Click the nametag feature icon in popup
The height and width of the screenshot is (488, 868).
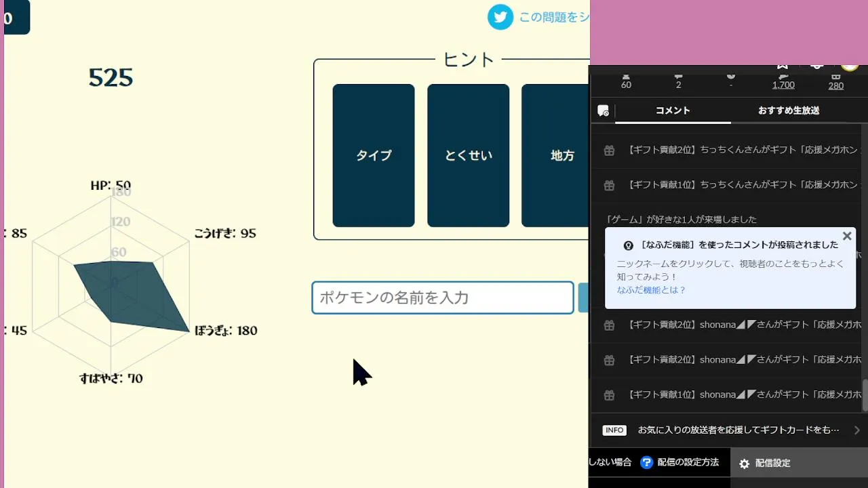click(x=629, y=245)
